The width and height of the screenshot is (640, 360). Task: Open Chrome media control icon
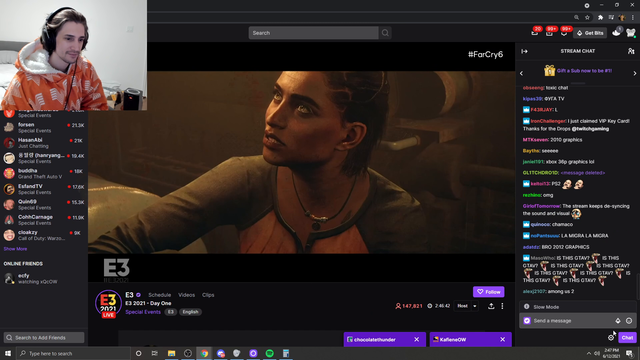611,18
